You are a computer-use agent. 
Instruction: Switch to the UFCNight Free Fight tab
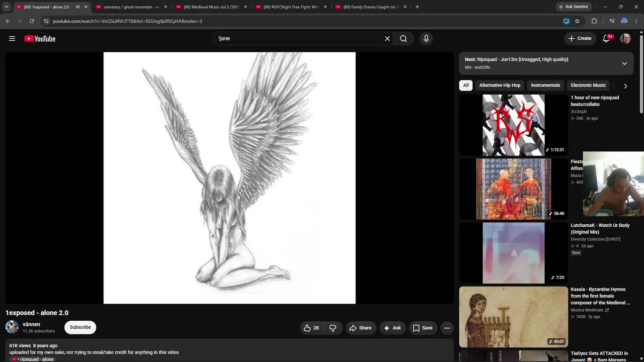pyautogui.click(x=291, y=7)
